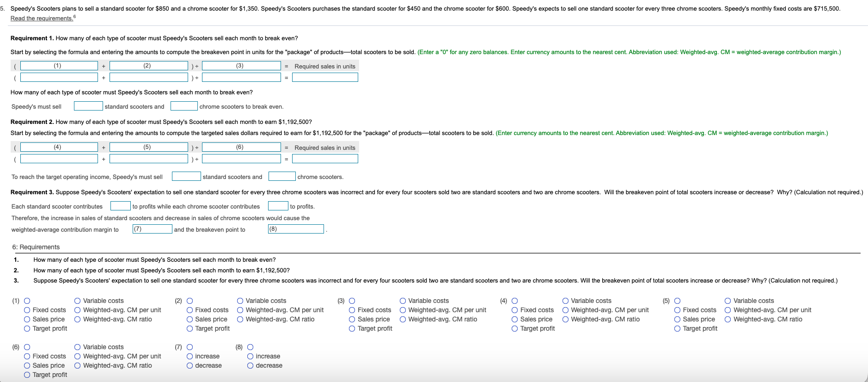Viewport: 868px width, 382px height.
Task: Select Sales price radio in group (3)
Action: [x=352, y=320]
